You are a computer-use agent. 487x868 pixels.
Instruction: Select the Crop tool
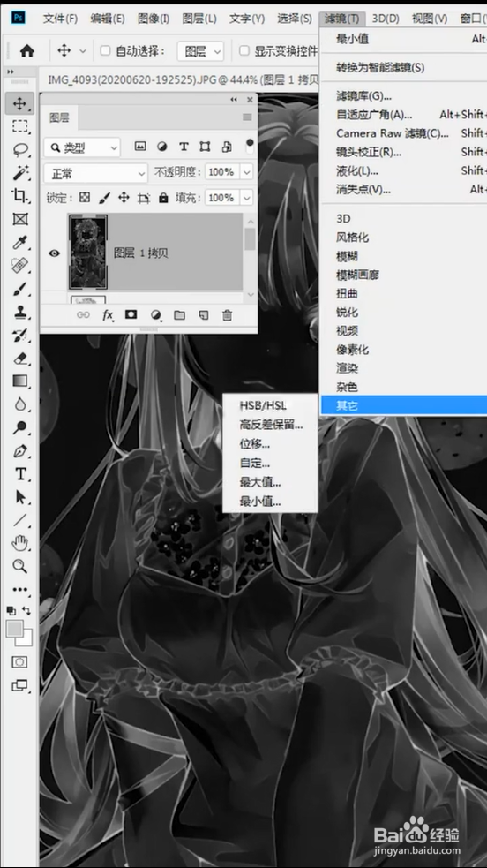[x=20, y=195]
